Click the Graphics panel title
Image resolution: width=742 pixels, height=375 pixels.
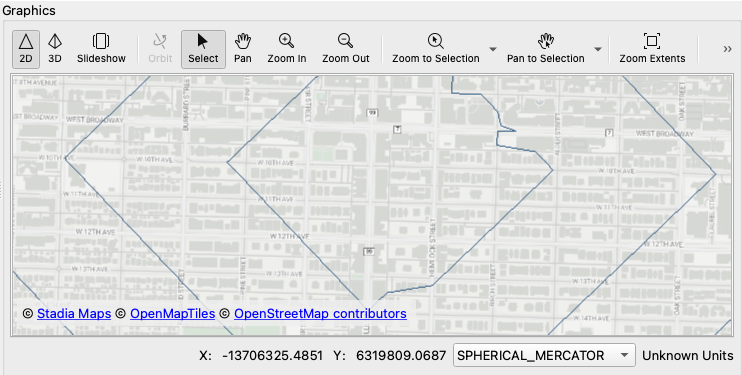pos(29,10)
